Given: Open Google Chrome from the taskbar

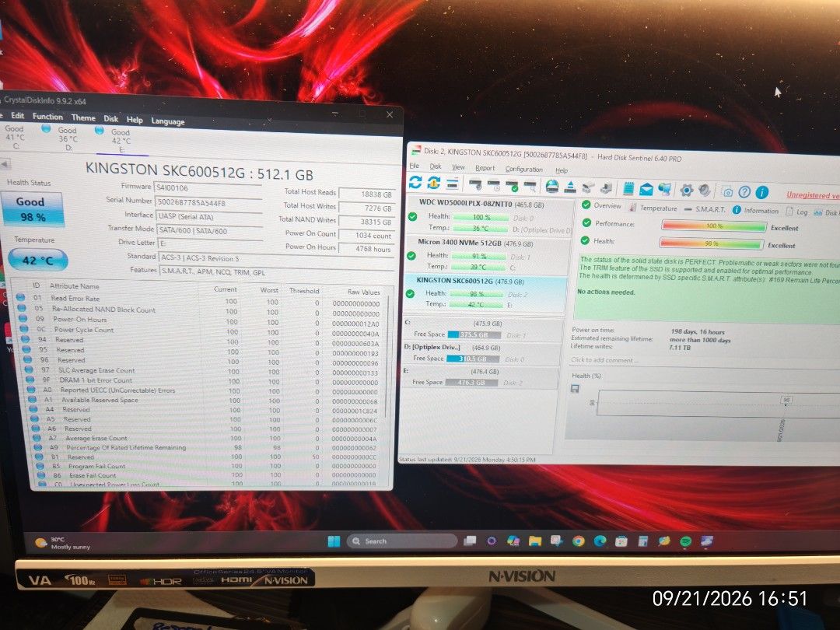Looking at the screenshot, I should click(578, 541).
